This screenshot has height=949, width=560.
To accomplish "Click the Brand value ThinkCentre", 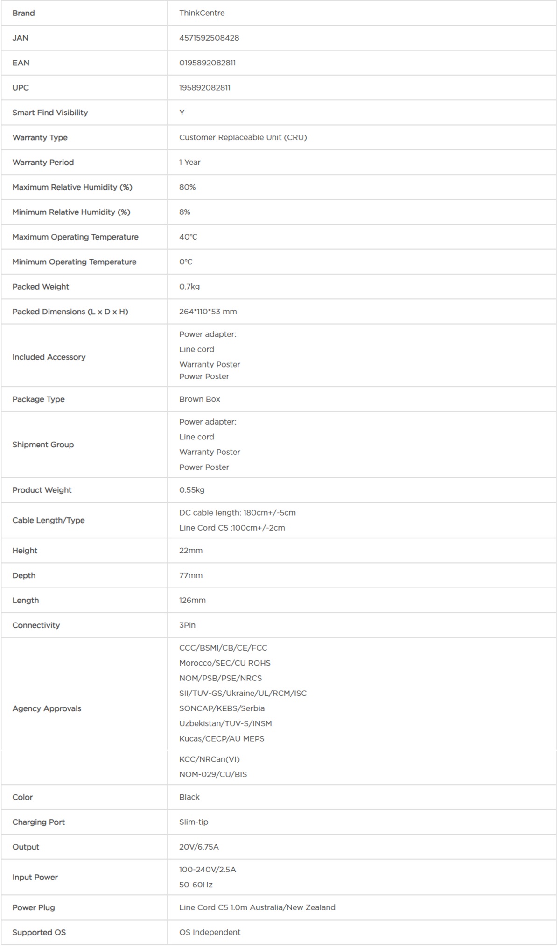I will click(202, 13).
